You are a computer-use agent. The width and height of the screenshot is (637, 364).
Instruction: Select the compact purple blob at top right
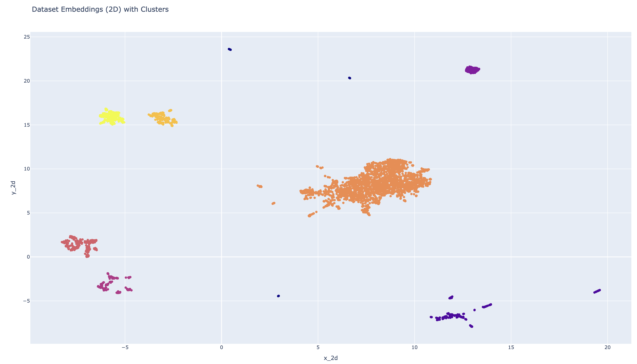click(472, 70)
